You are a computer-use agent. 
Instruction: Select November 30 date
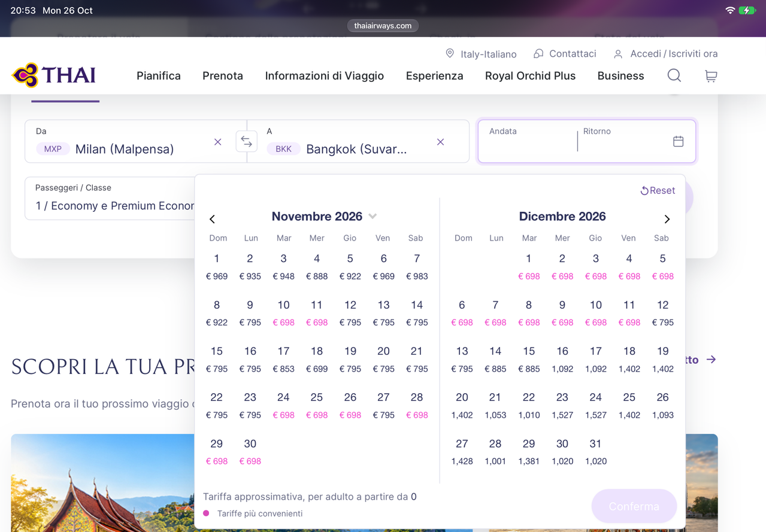(250, 452)
